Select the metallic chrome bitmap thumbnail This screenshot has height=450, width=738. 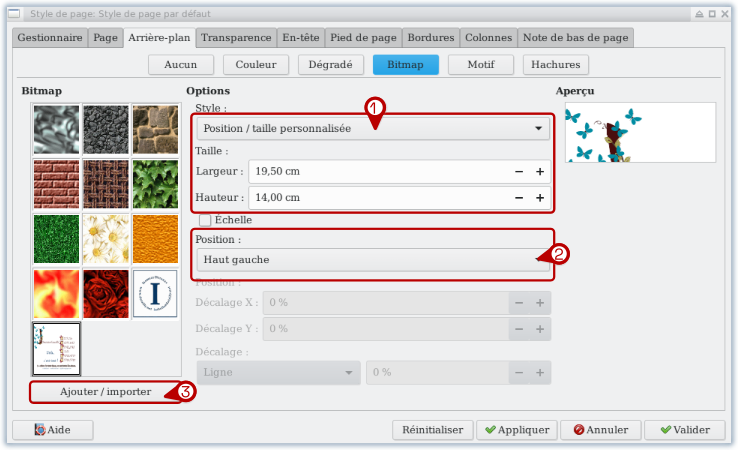(56, 129)
